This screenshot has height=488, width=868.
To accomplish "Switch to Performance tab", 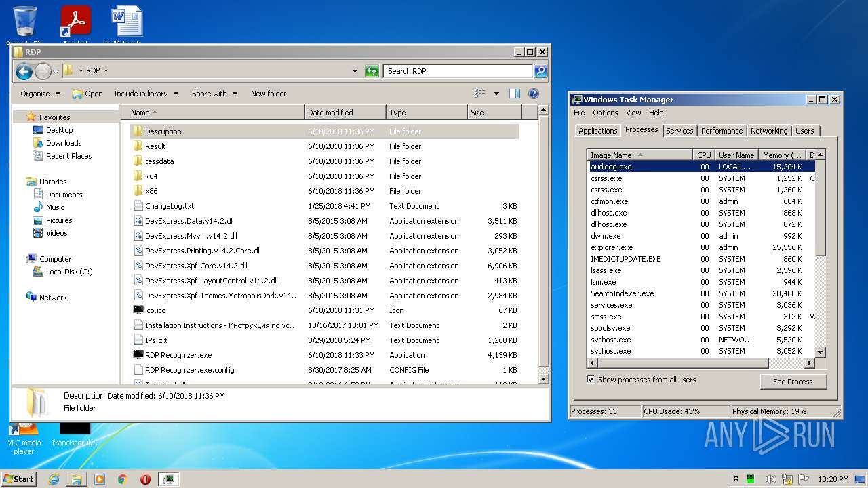I will click(722, 131).
